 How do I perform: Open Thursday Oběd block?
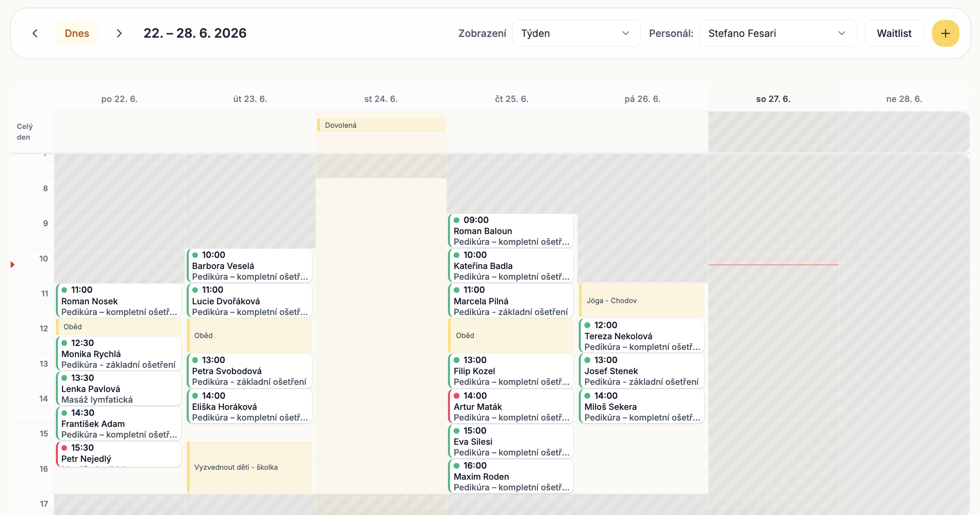pos(511,336)
